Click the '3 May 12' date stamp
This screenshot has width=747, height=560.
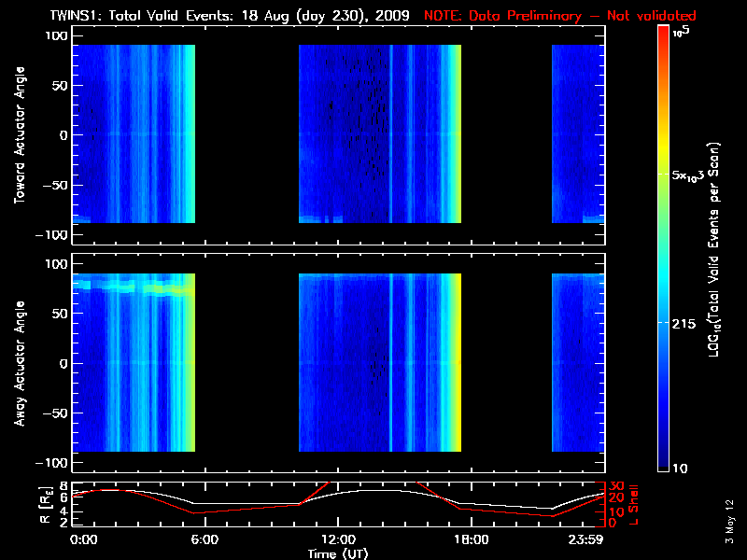729,522
